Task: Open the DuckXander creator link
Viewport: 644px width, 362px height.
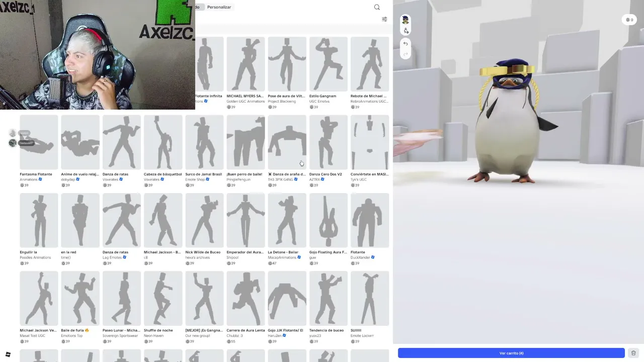Action: click(360, 257)
